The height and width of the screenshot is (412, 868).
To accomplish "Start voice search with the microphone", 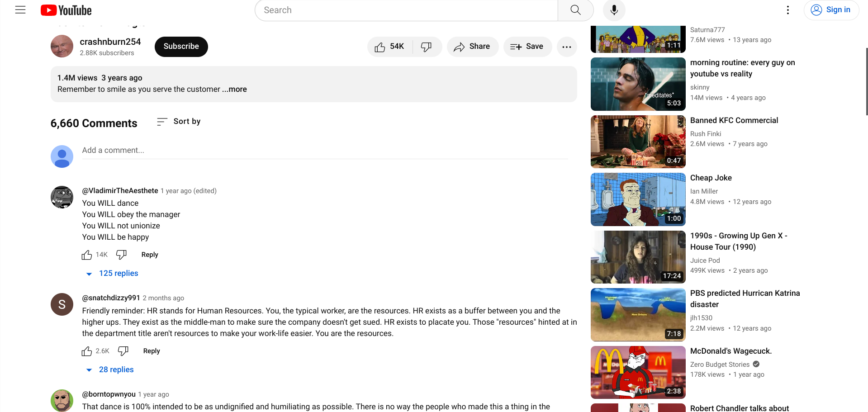I will 614,10.
